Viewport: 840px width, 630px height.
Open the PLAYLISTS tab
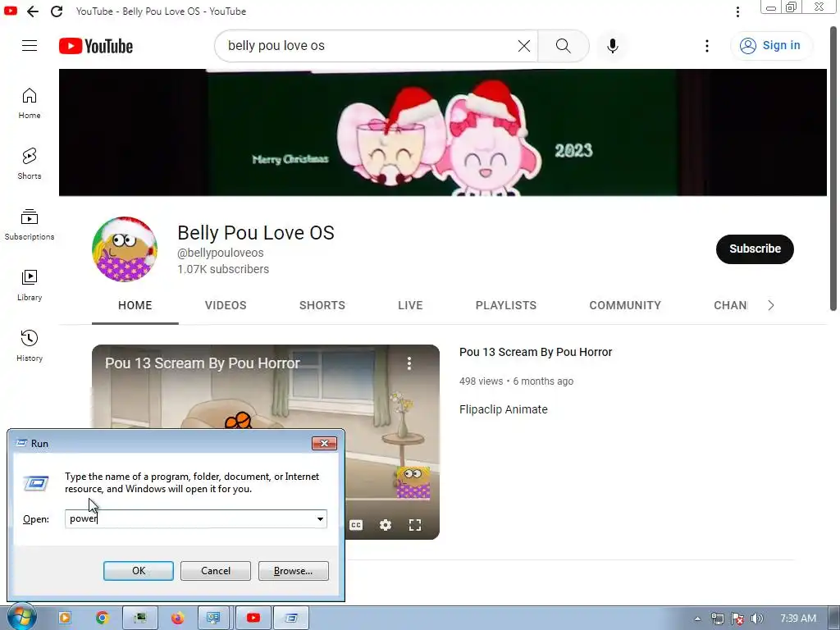[x=505, y=305]
